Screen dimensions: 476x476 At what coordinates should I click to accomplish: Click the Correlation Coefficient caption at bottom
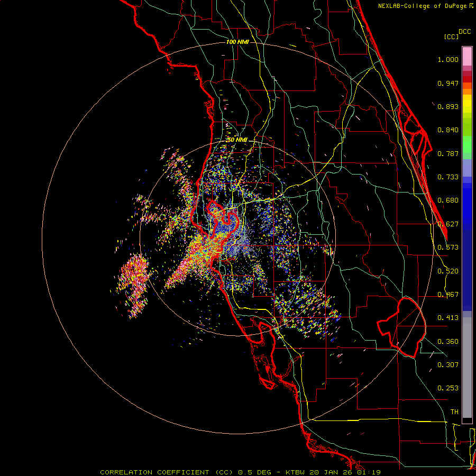[240, 472]
